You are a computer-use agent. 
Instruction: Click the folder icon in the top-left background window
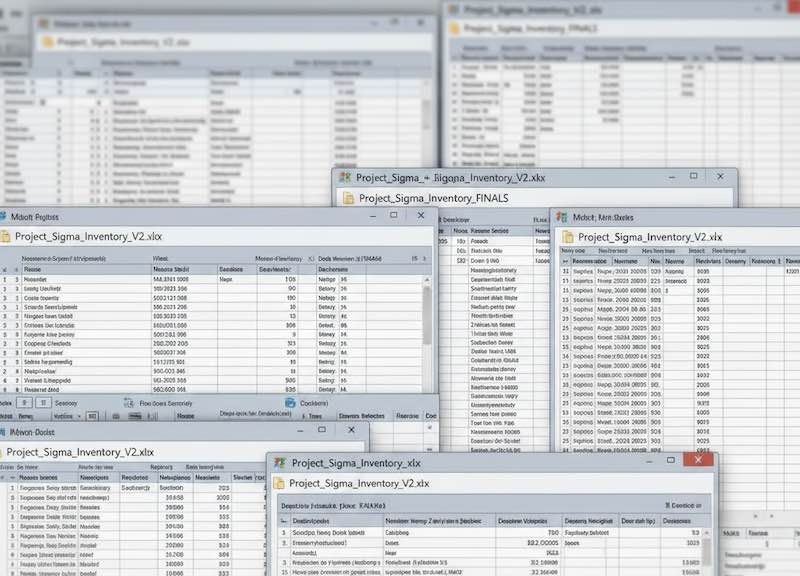pyautogui.click(x=45, y=41)
